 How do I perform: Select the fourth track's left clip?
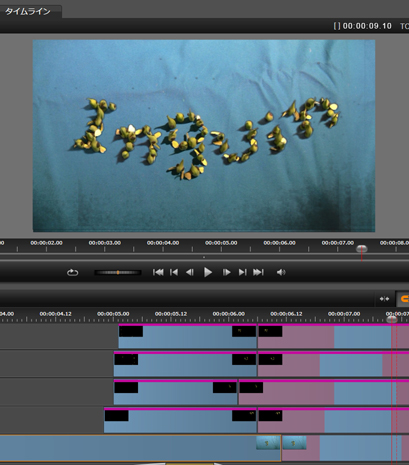tap(180, 420)
